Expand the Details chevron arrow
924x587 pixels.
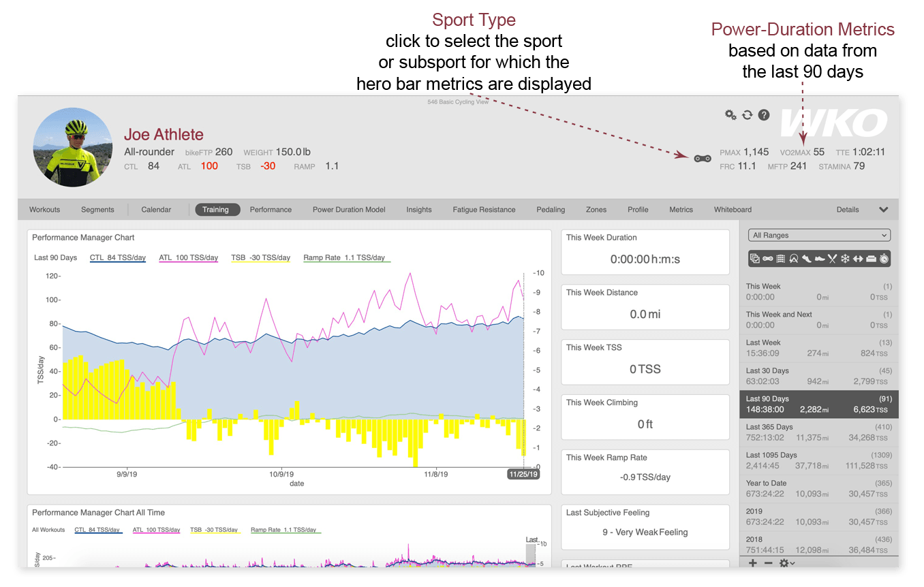tap(884, 210)
